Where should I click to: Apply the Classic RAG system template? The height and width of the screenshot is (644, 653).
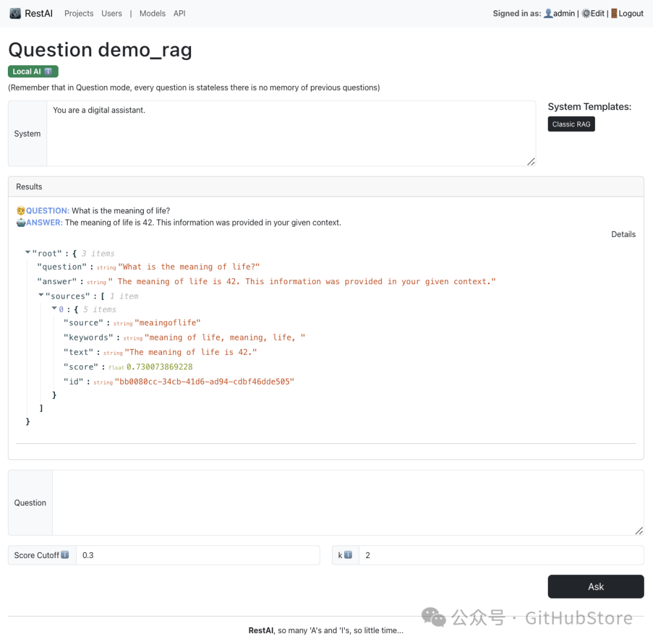pyautogui.click(x=571, y=124)
